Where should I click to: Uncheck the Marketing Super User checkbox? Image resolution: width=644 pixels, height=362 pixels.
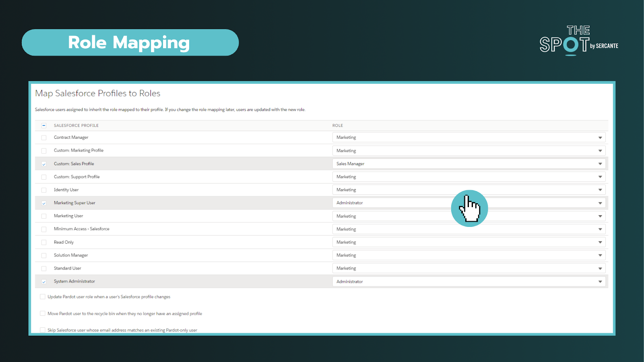point(44,203)
